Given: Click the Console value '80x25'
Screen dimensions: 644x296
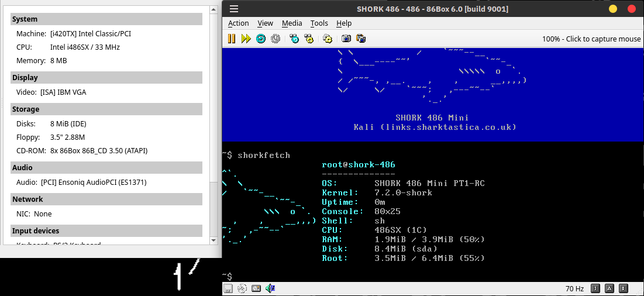Looking at the screenshot, I should [x=388, y=211].
